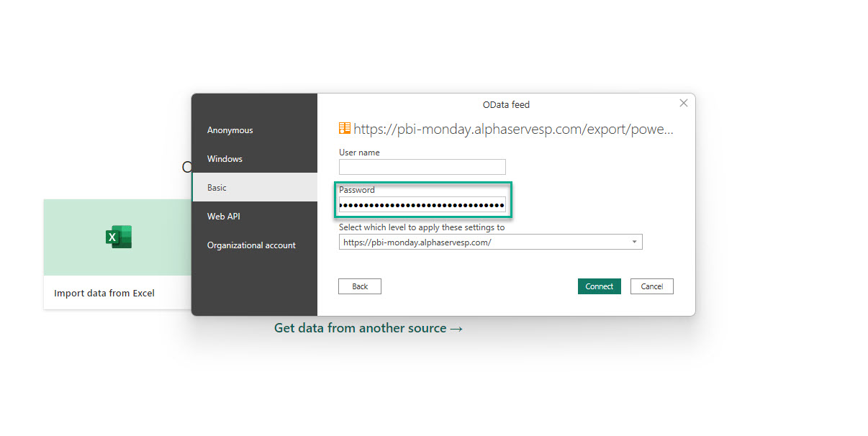Follow the Get data from another source link

(369, 328)
